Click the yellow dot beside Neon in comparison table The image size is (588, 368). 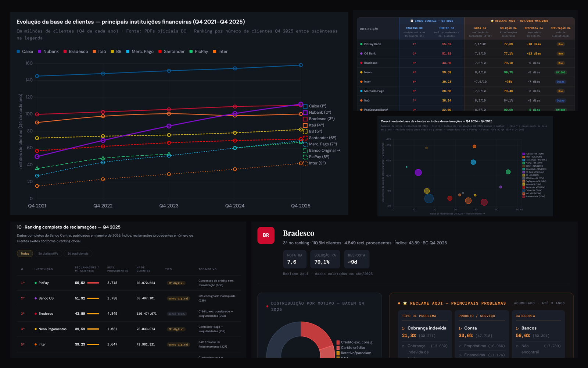pos(361,72)
